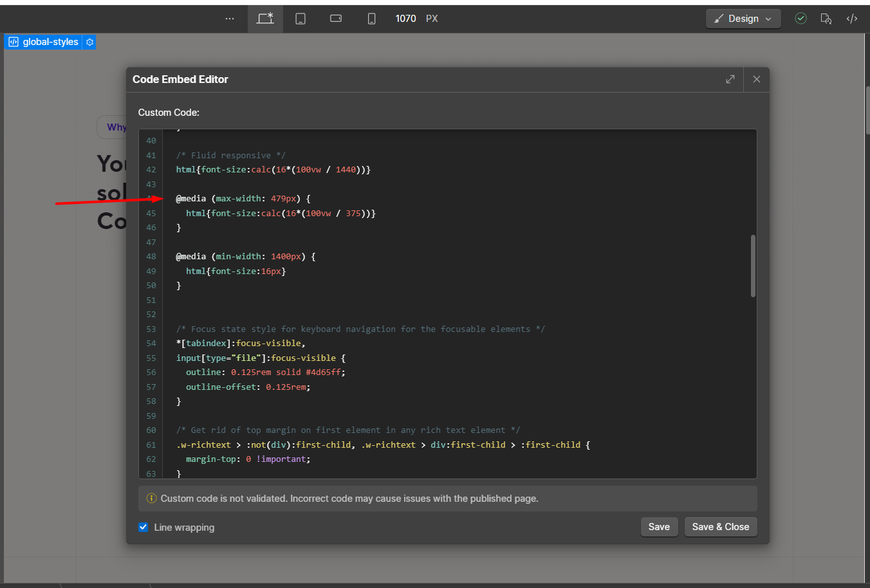
Task: Toggle the Line wrapping checkbox
Action: (x=143, y=528)
